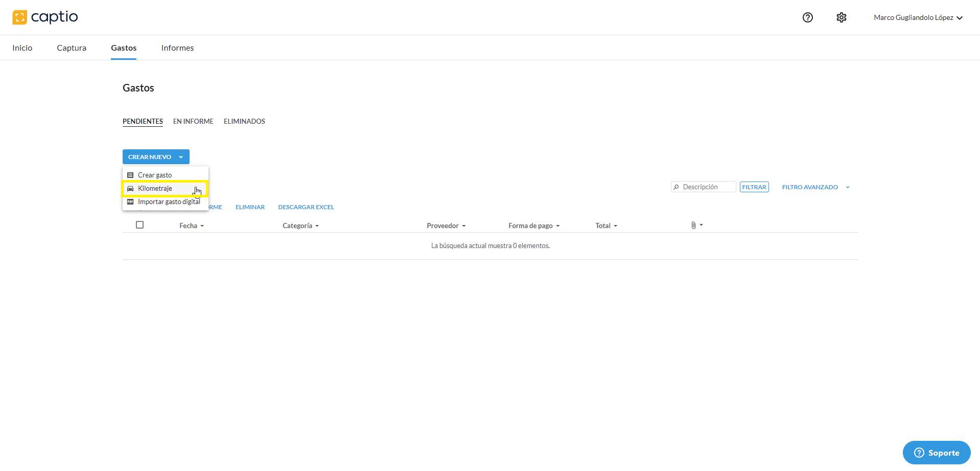This screenshot has height=471, width=980.
Task: Expand the Marco Gugliandolo López user menu
Action: 918,17
